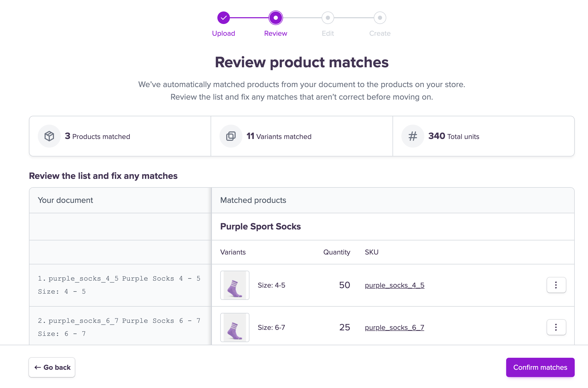Image resolution: width=588 pixels, height=388 pixels.
Task: Click the Purple Sport Socks product heading
Action: [x=260, y=226]
